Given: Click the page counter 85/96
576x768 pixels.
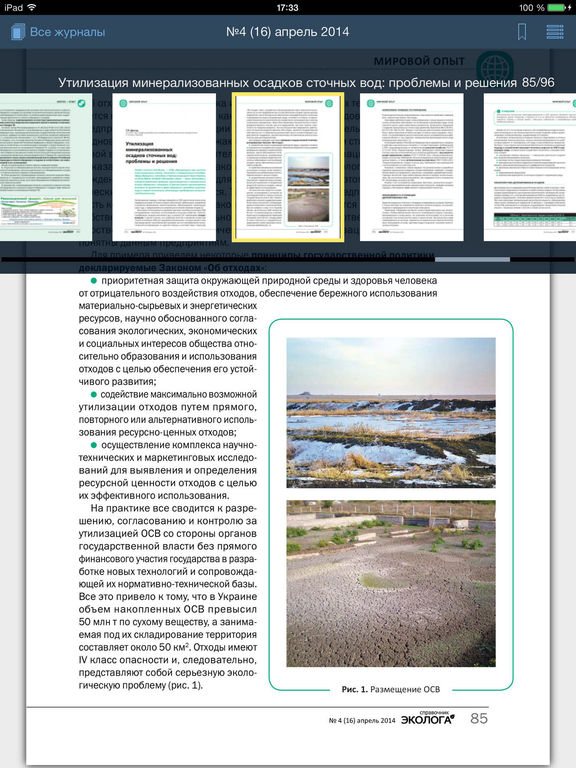Looking at the screenshot, I should [538, 83].
